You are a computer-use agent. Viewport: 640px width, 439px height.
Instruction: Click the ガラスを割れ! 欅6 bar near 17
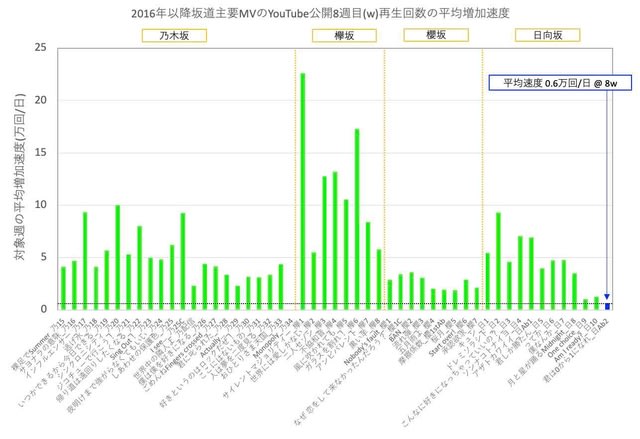click(x=357, y=219)
